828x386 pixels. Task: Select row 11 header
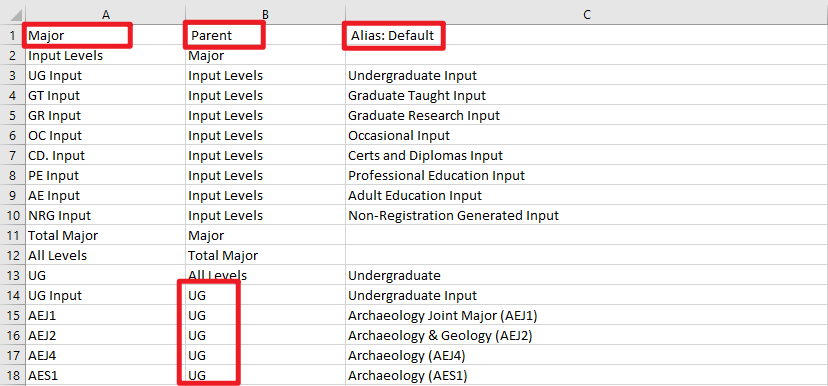(x=13, y=236)
